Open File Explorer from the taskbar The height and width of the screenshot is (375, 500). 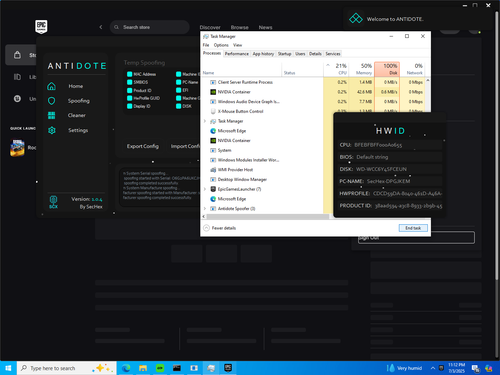point(143,368)
